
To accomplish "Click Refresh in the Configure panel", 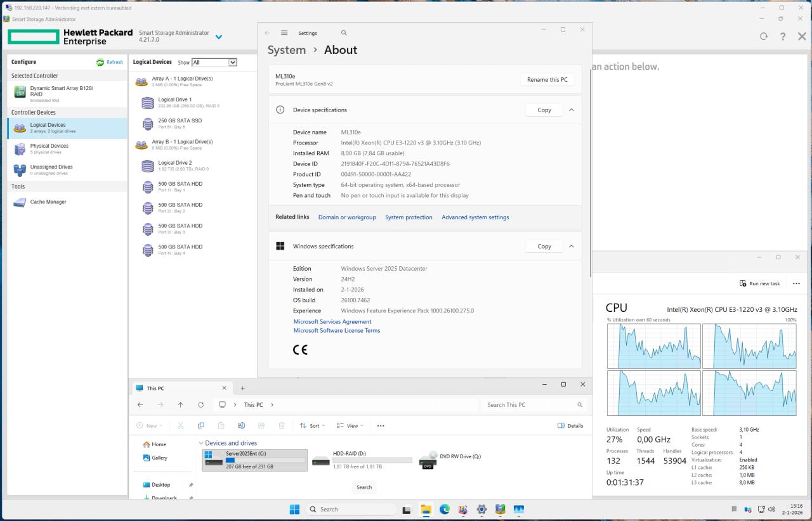I will [x=110, y=62].
